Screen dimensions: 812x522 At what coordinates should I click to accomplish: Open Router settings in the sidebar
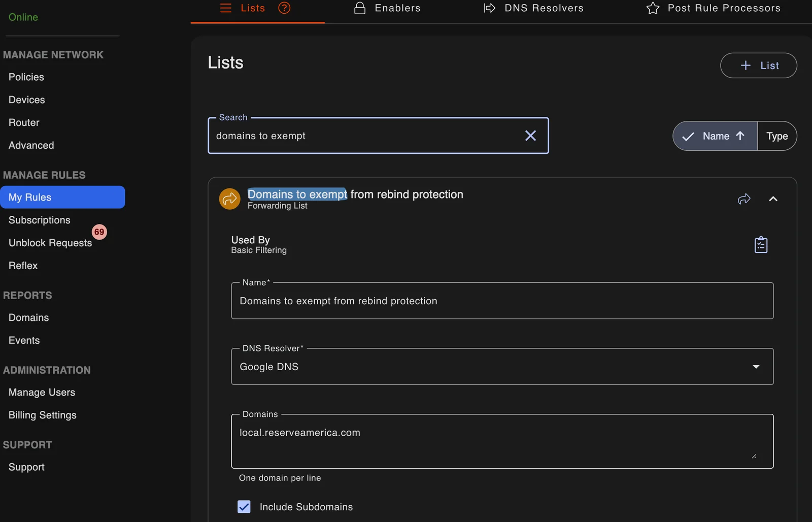point(24,123)
